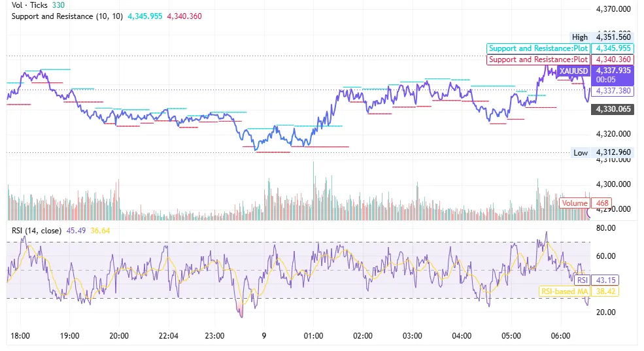644x351 pixels.
Task: Click the dark 4,330.065 crosshair price label
Action: 613,109
